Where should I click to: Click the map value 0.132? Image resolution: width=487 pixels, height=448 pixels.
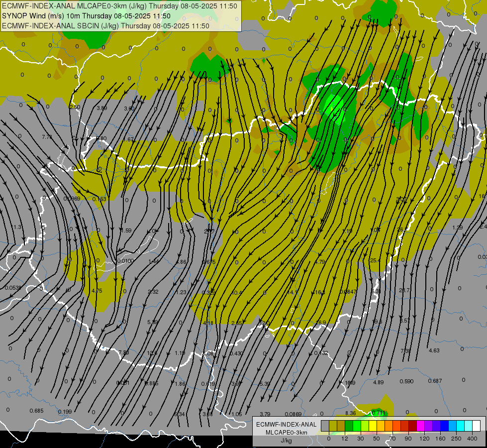(x=321, y=353)
